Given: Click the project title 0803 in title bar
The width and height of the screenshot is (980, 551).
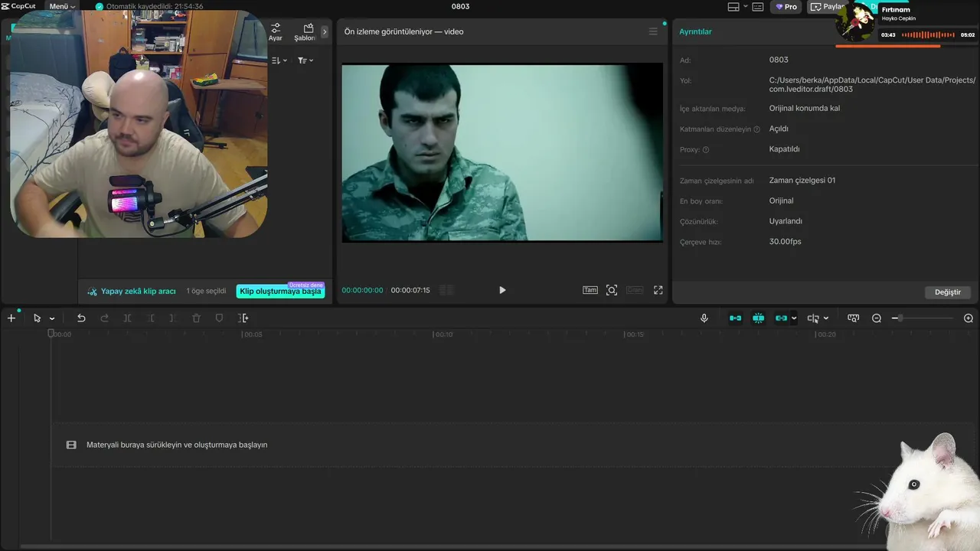Looking at the screenshot, I should coord(460,6).
